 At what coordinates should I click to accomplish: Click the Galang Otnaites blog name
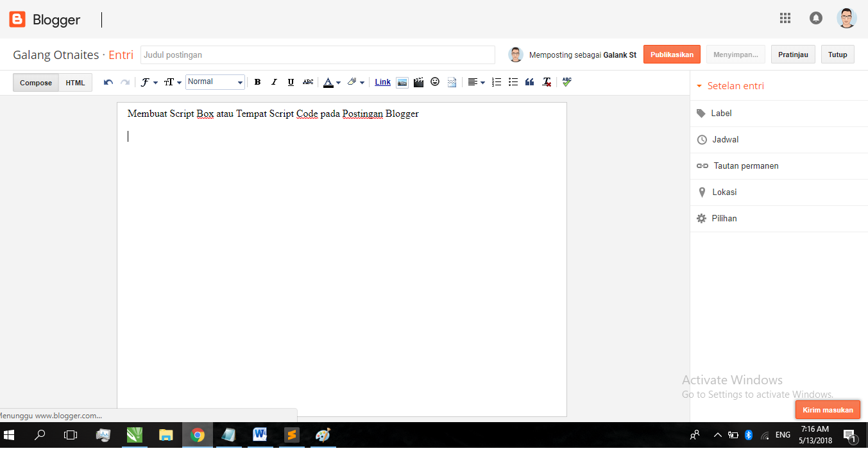[56, 55]
